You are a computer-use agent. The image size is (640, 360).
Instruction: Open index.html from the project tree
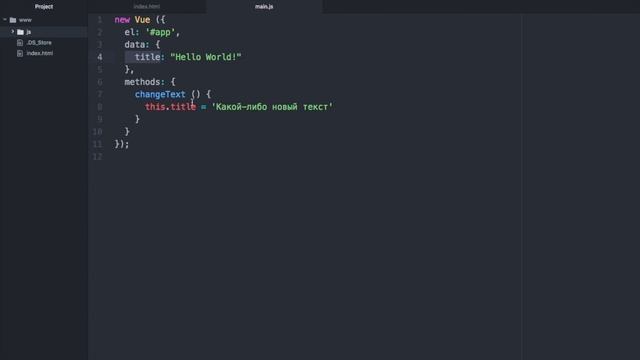[x=40, y=53]
